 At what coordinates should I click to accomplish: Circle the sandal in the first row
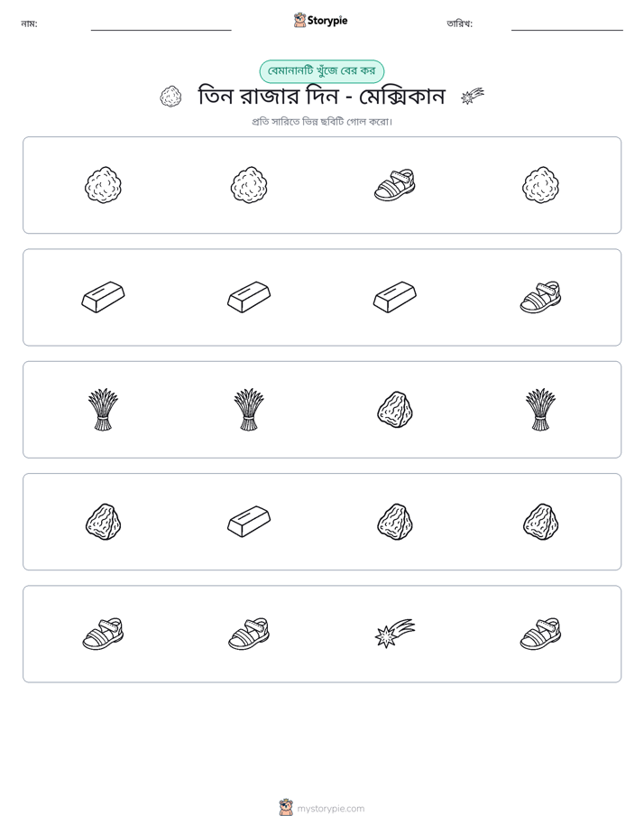pyautogui.click(x=395, y=185)
